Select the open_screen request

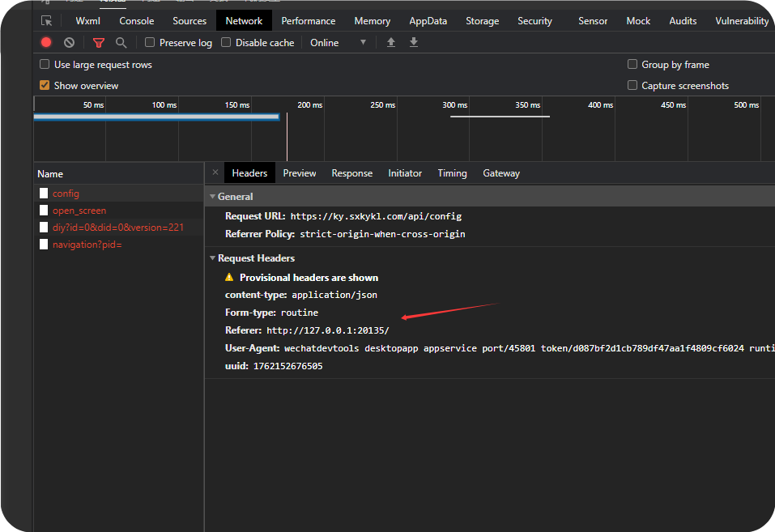(x=79, y=211)
